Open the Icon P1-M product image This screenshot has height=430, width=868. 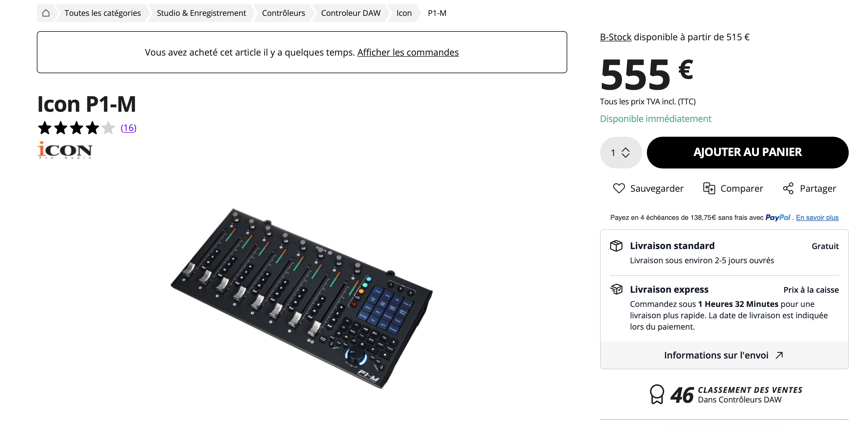(x=302, y=298)
